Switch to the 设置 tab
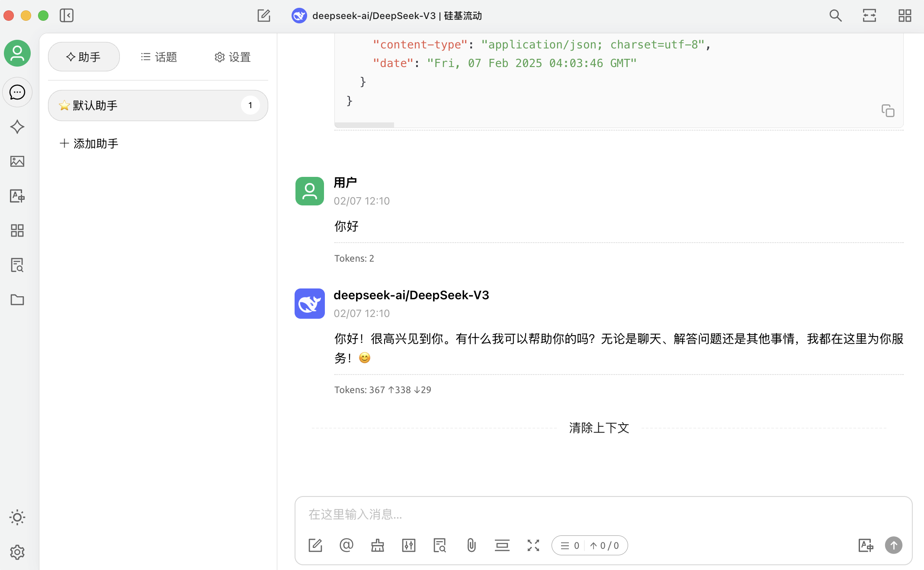 233,57
